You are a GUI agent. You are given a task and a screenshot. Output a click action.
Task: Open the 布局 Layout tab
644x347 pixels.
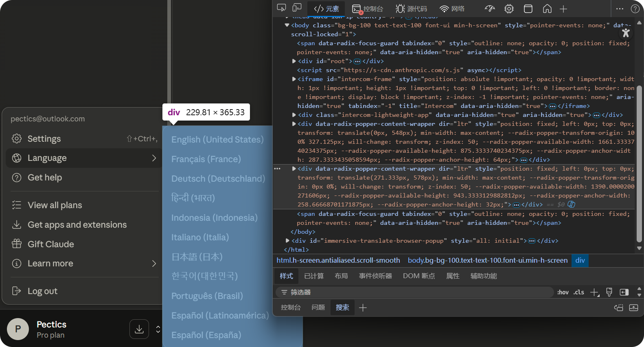pos(341,276)
